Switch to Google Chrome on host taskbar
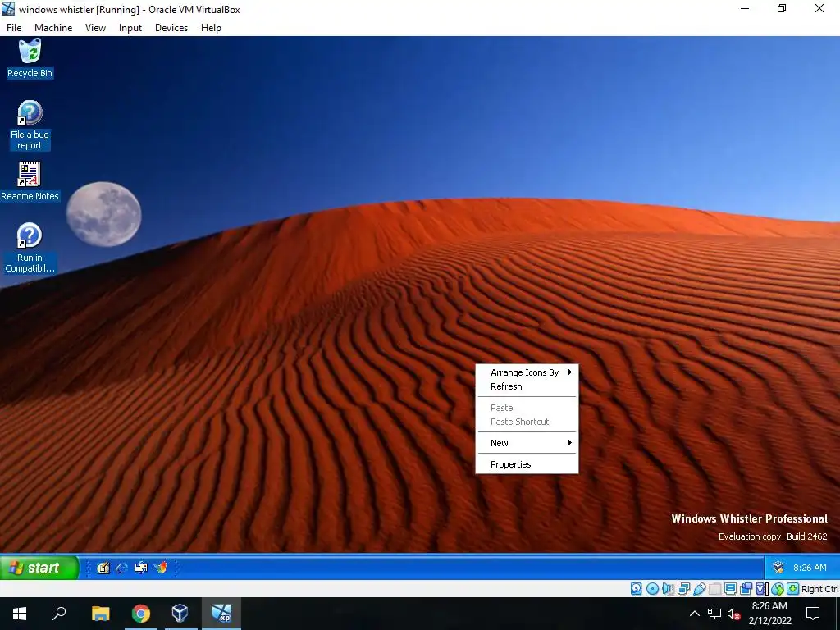The width and height of the screenshot is (840, 630). click(x=141, y=614)
